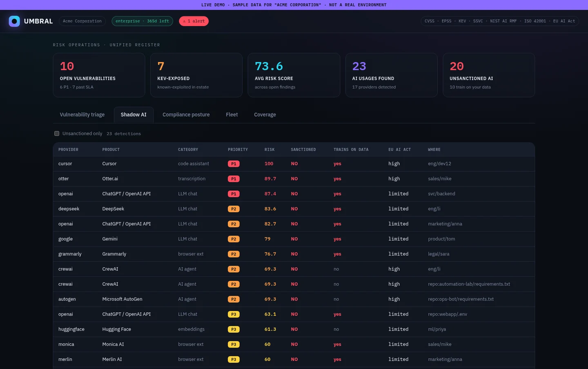Click the P3 badge in the Hugging Face row
The height and width of the screenshot is (369, 588).
pyautogui.click(x=234, y=329)
